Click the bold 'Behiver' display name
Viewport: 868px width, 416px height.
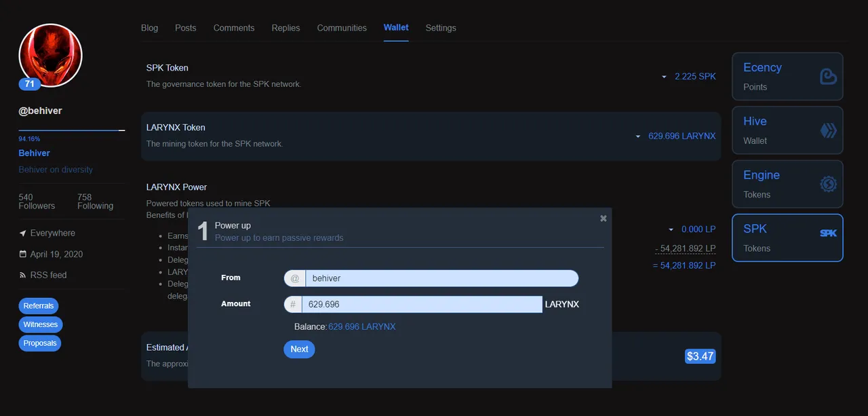pyautogui.click(x=35, y=153)
